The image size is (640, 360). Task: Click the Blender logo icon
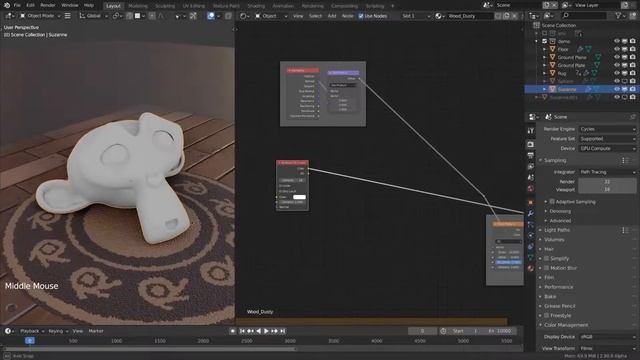[x=7, y=5]
